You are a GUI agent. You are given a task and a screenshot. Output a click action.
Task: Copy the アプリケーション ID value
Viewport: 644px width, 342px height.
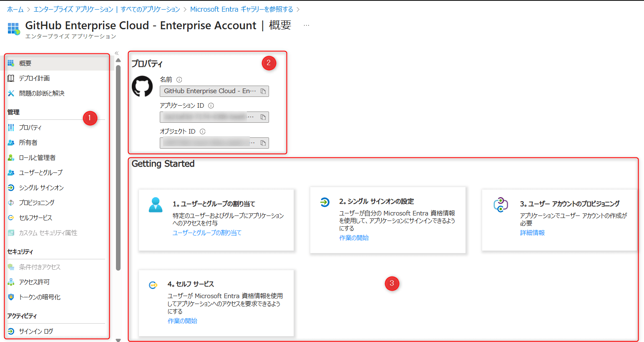click(x=263, y=117)
